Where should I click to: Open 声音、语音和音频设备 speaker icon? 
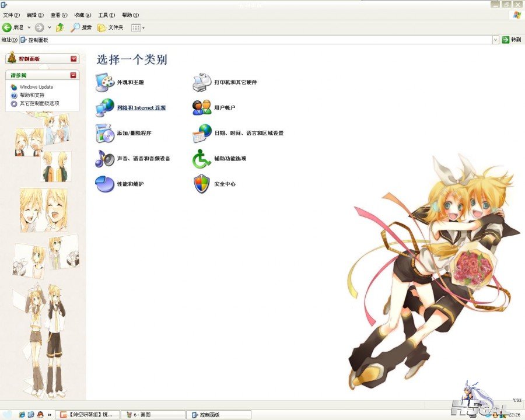105,159
